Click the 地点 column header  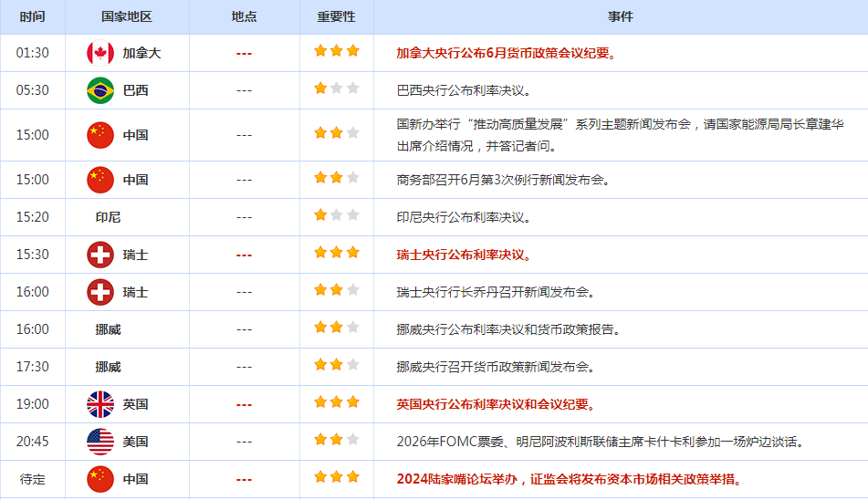[x=244, y=17]
